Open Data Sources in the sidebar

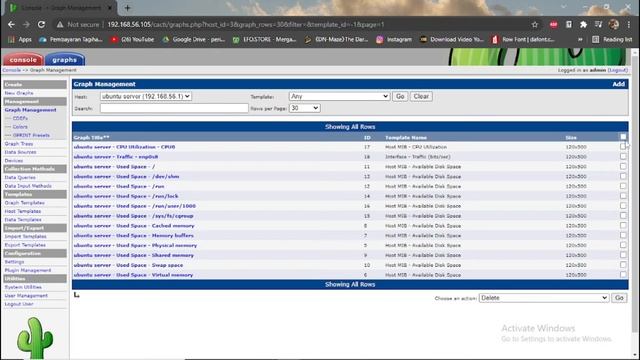tap(20, 152)
